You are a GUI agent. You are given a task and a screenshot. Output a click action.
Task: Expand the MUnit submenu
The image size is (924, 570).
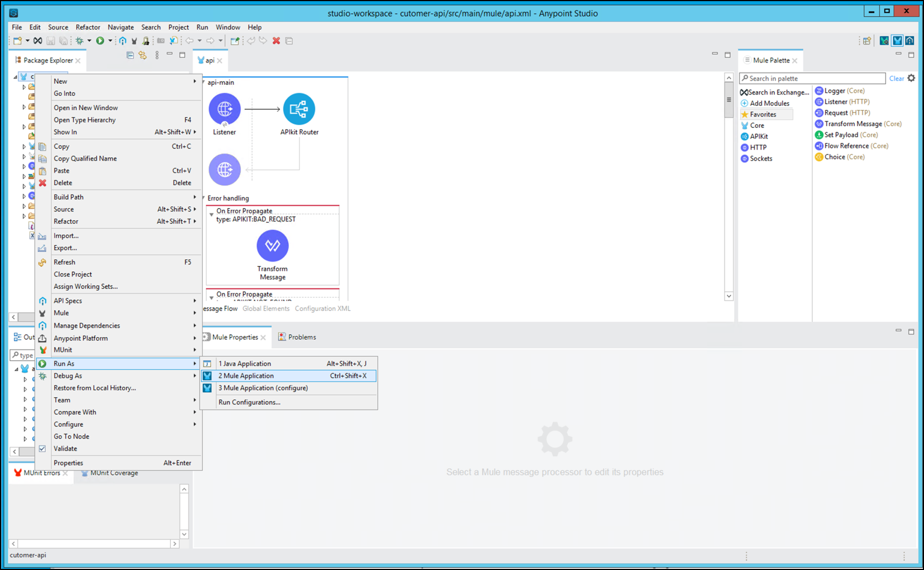coord(119,350)
